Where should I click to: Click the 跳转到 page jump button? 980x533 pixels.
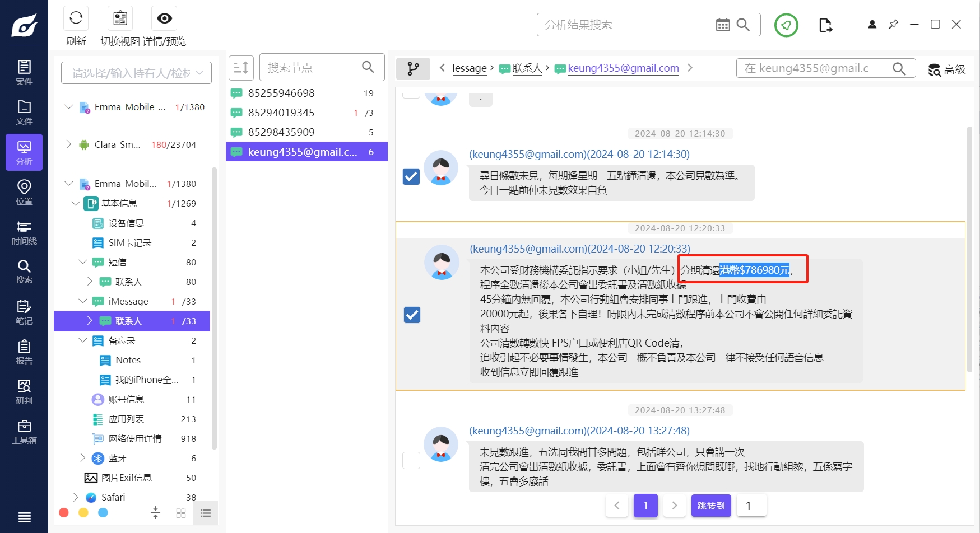pyautogui.click(x=710, y=505)
